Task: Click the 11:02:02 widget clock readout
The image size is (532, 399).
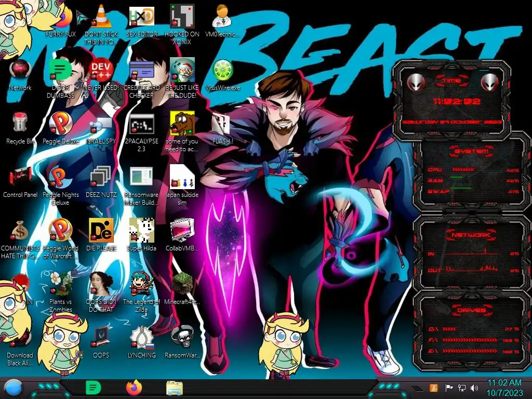Action: pyautogui.click(x=457, y=101)
